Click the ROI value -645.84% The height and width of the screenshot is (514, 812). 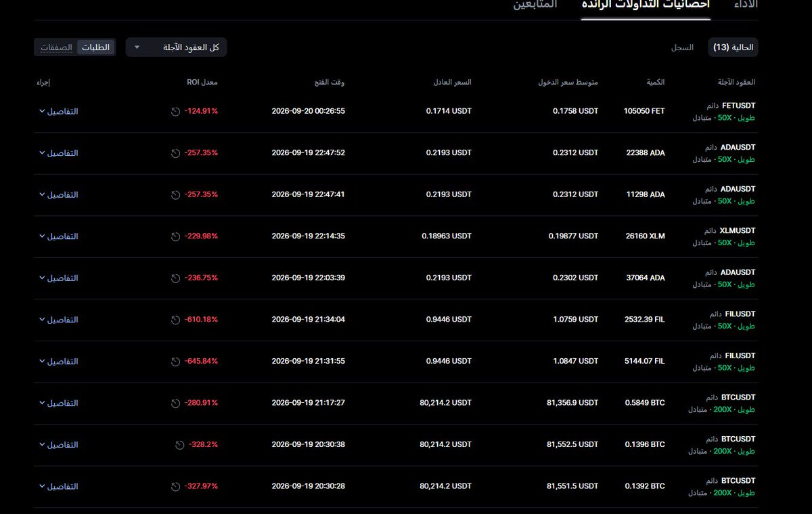201,362
